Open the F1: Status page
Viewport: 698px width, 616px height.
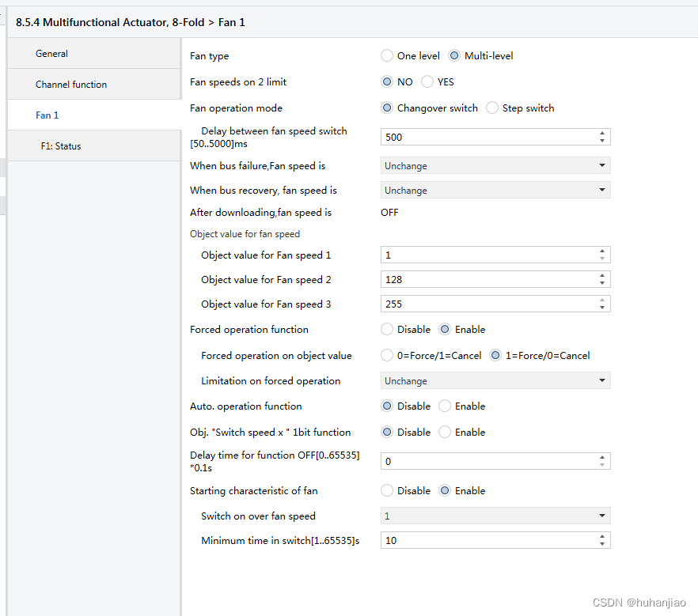tap(61, 146)
